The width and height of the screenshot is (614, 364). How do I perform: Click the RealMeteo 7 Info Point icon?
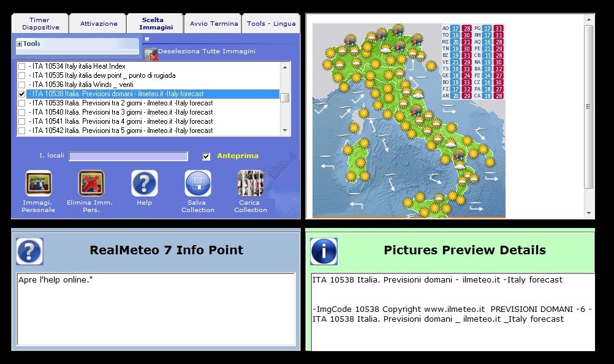click(x=29, y=251)
